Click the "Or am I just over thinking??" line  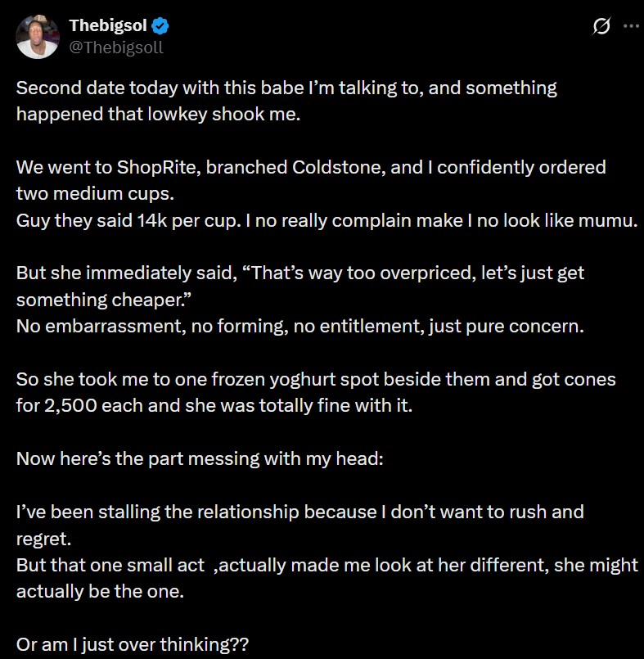pyautogui.click(x=132, y=645)
